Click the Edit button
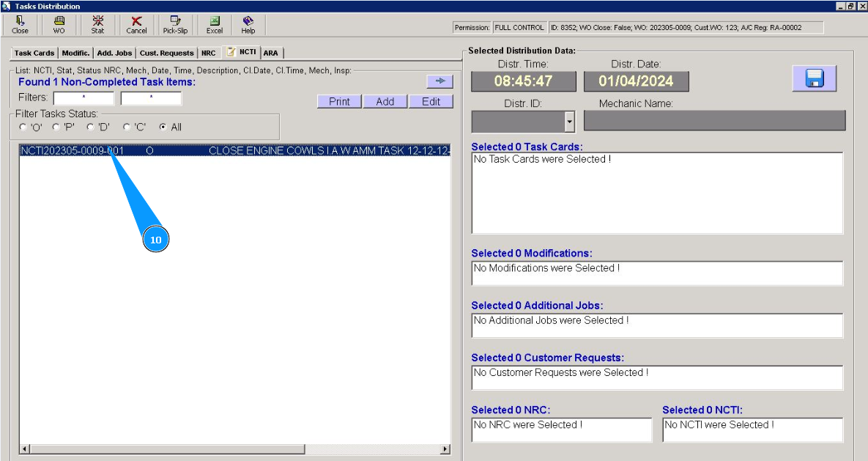The width and height of the screenshot is (868, 461). (431, 101)
